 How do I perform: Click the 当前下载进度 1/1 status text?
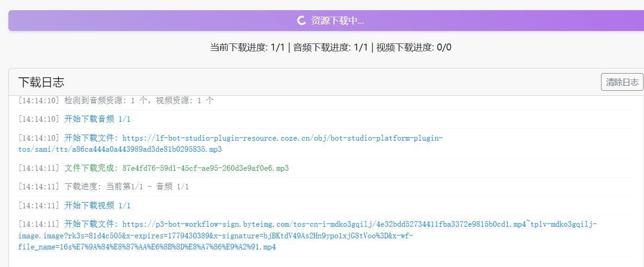pyautogui.click(x=247, y=47)
